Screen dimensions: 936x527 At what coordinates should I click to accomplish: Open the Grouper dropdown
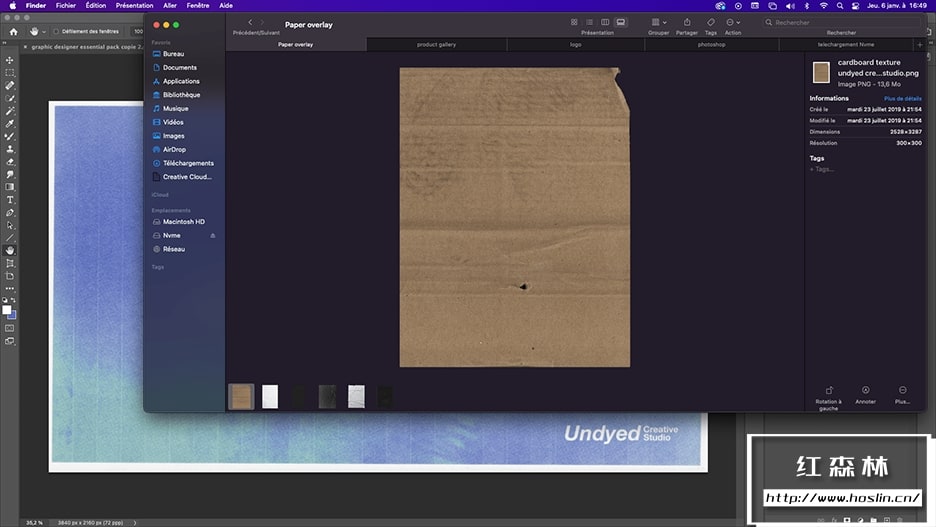pos(658,22)
